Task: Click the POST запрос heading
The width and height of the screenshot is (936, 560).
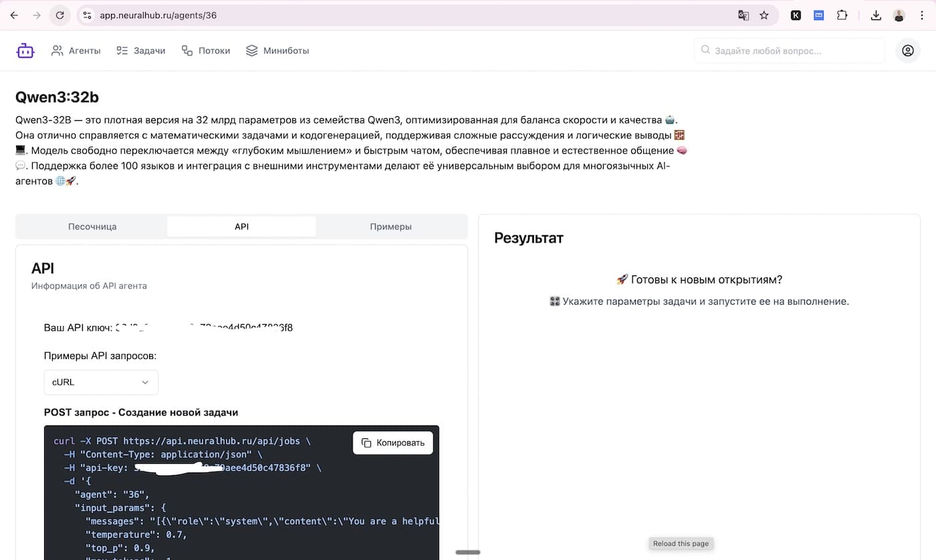Action: tap(141, 412)
